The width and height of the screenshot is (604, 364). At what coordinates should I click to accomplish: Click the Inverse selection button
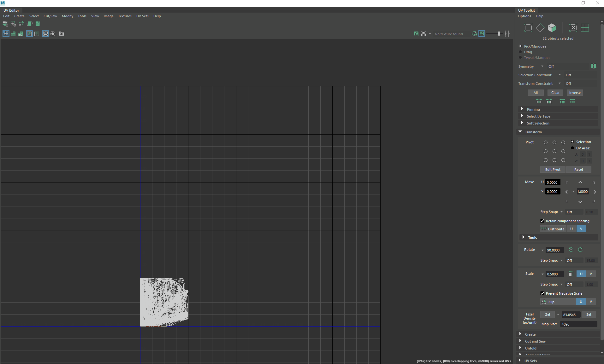[x=575, y=93]
